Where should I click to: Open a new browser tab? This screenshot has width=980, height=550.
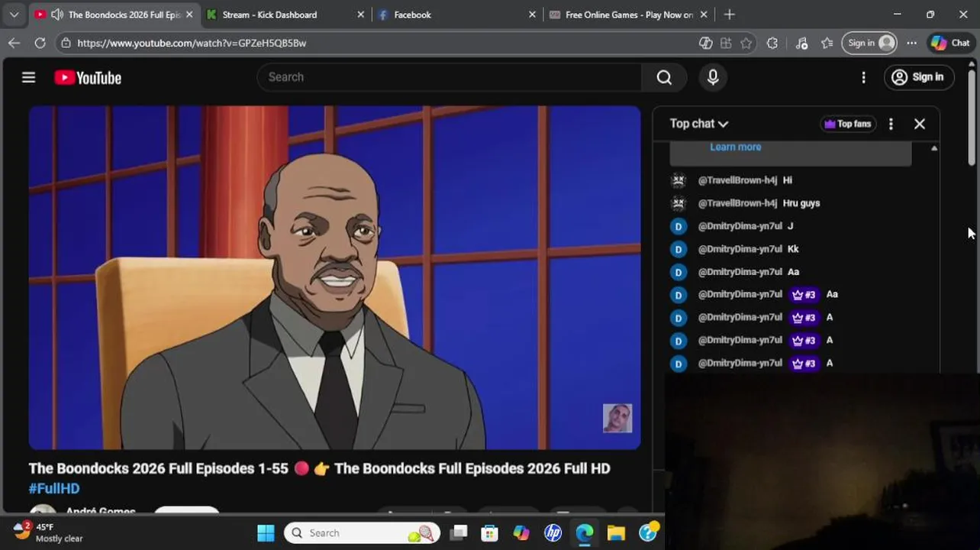[x=730, y=15]
